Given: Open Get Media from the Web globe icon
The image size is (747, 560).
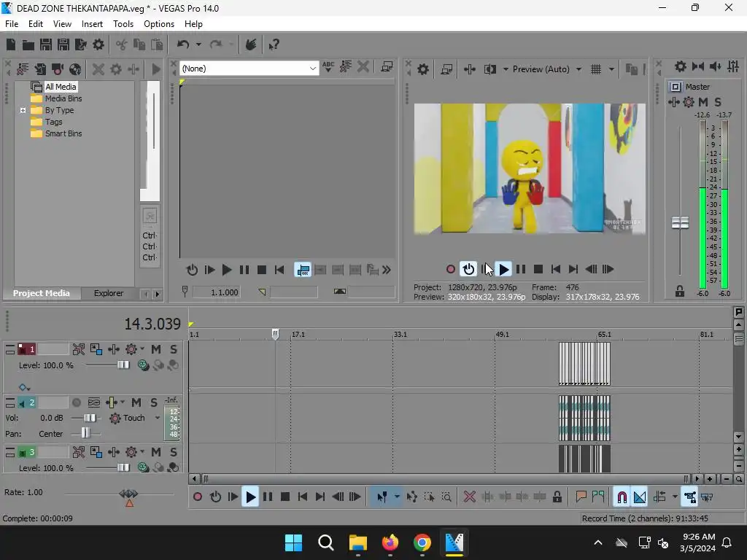Looking at the screenshot, I should 75,69.
